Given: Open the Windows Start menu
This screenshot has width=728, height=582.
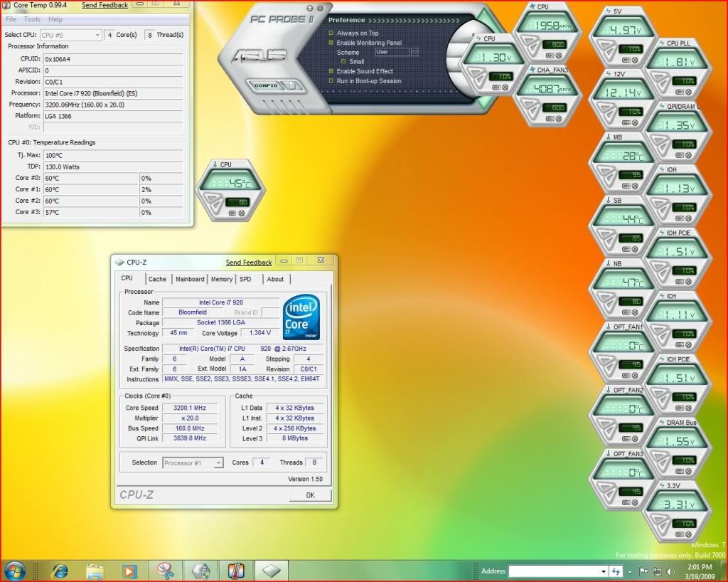Looking at the screenshot, I should 14,571.
